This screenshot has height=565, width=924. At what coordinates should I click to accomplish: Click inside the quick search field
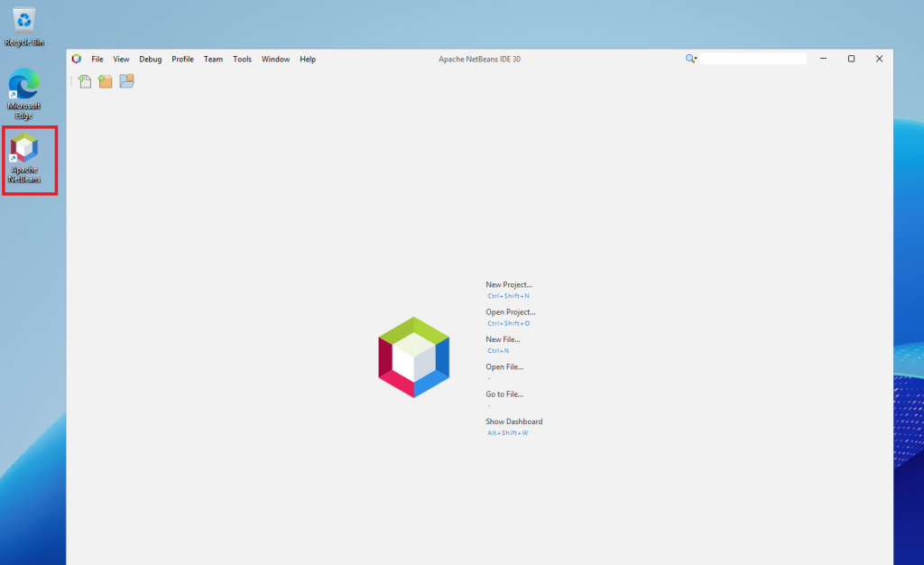[753, 59]
